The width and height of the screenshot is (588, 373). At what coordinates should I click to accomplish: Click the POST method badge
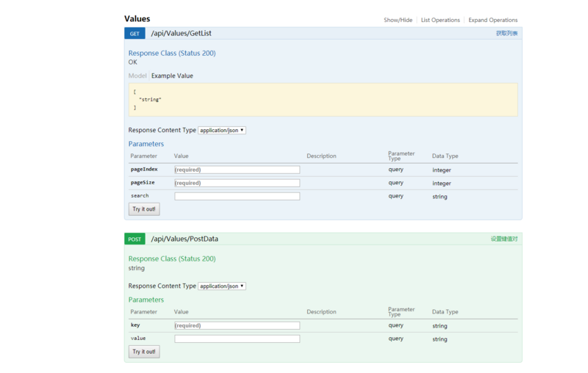tap(135, 239)
